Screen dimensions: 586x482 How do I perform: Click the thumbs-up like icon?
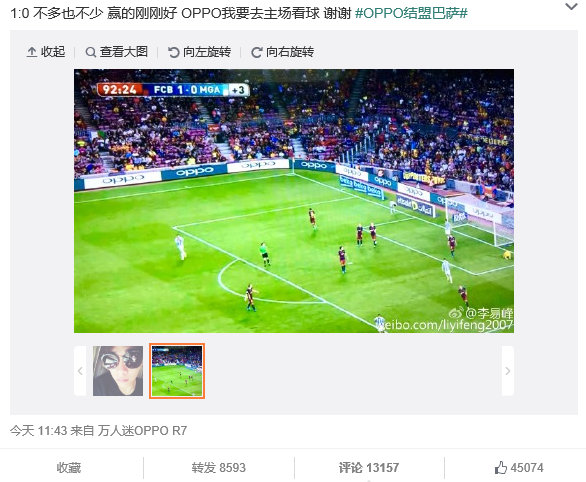tap(500, 467)
